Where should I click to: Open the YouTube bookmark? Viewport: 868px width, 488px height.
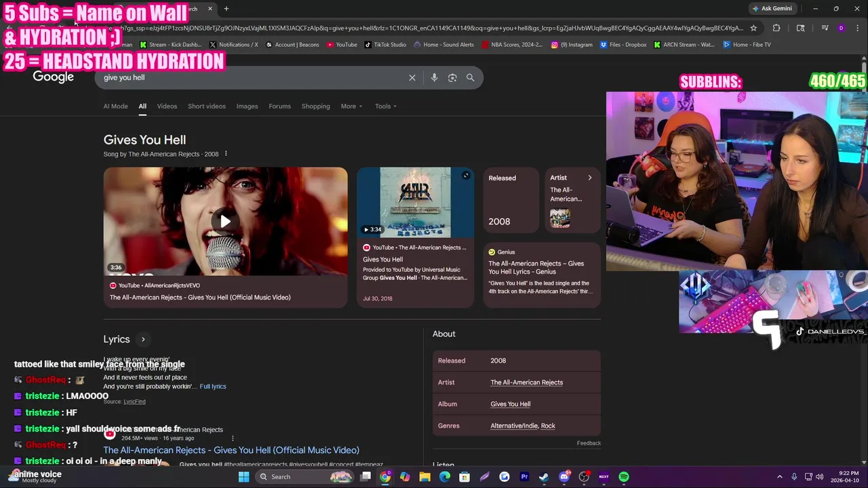(x=342, y=45)
